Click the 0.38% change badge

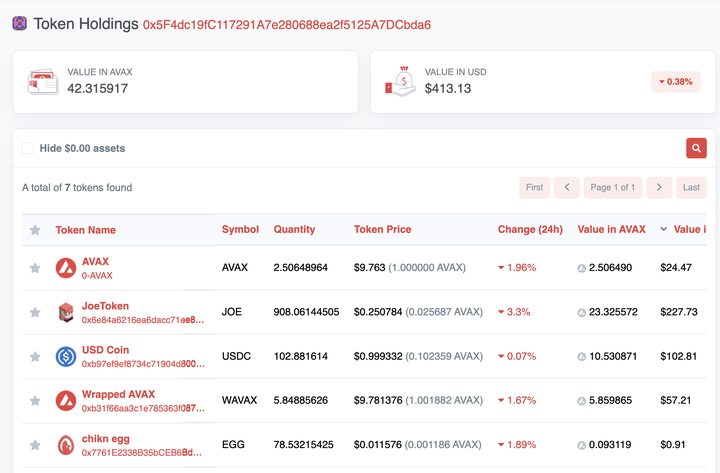(x=676, y=82)
